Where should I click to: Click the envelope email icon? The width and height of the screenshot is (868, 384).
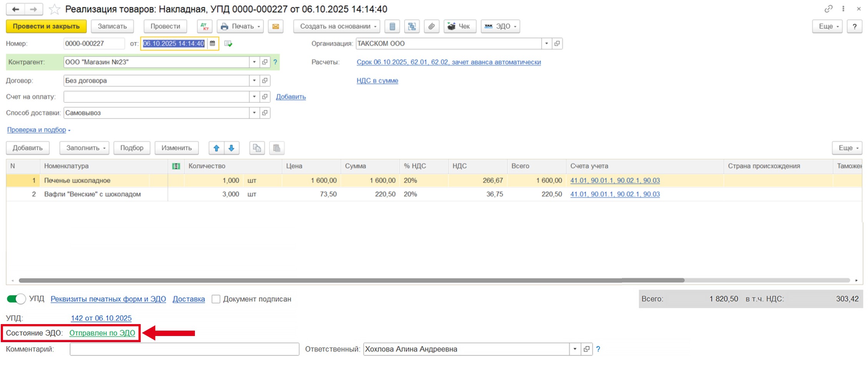click(276, 26)
